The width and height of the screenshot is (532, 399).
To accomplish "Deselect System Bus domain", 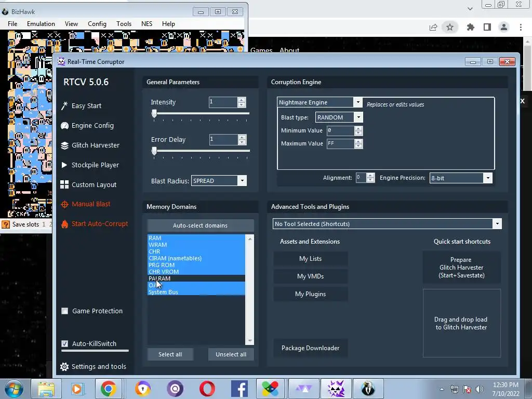I will tap(196, 292).
